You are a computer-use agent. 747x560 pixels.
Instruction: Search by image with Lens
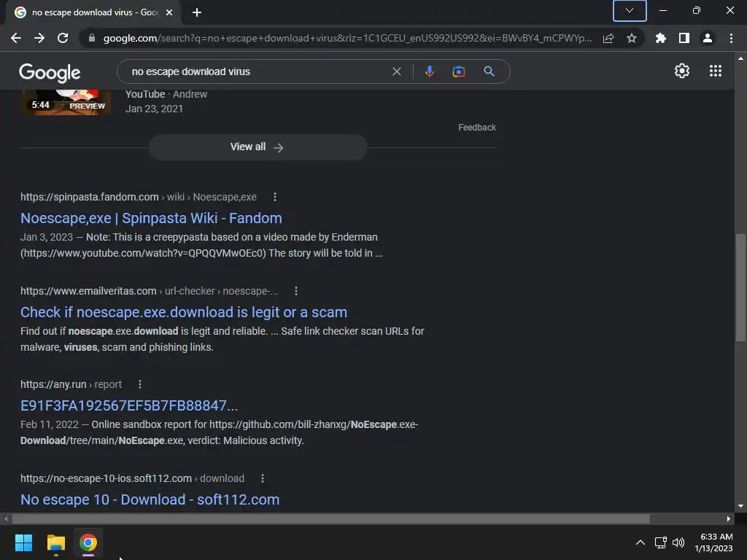tap(458, 71)
